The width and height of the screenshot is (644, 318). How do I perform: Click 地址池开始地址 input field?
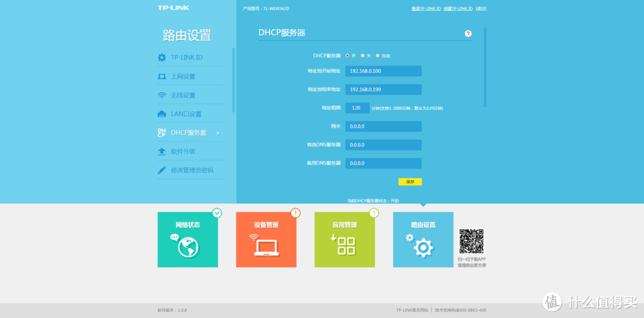pos(383,71)
